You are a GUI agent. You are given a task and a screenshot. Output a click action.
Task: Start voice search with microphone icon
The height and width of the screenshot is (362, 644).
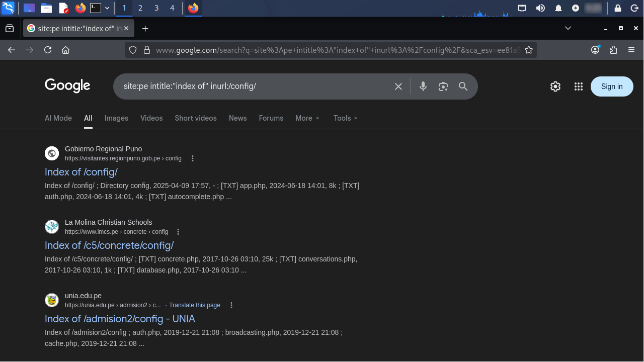(423, 86)
